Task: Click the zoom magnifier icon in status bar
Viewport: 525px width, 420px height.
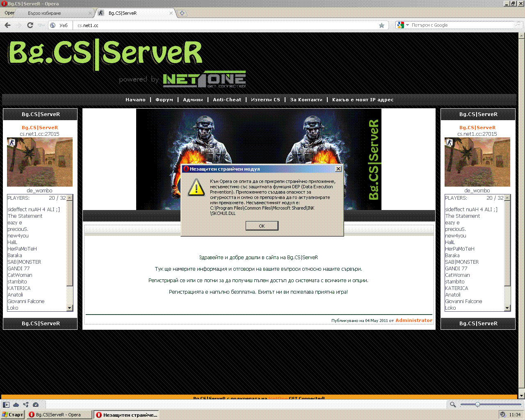Action: coord(453,404)
